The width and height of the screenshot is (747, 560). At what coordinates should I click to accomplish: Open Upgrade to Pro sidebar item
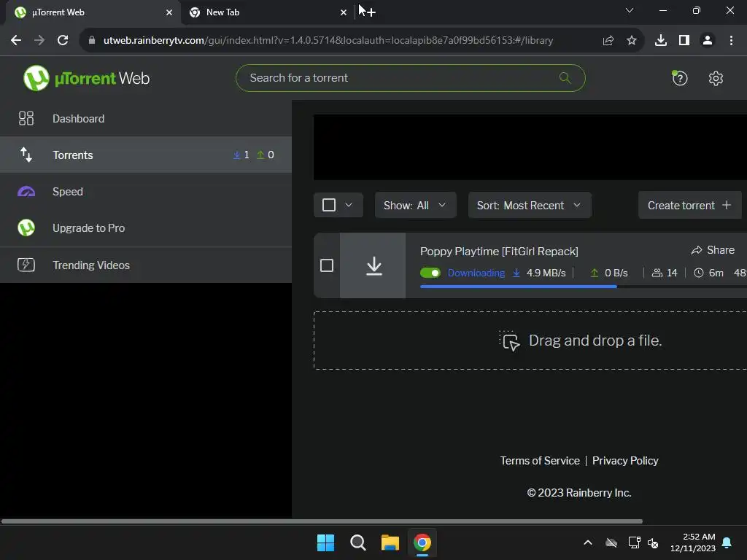pyautogui.click(x=146, y=227)
